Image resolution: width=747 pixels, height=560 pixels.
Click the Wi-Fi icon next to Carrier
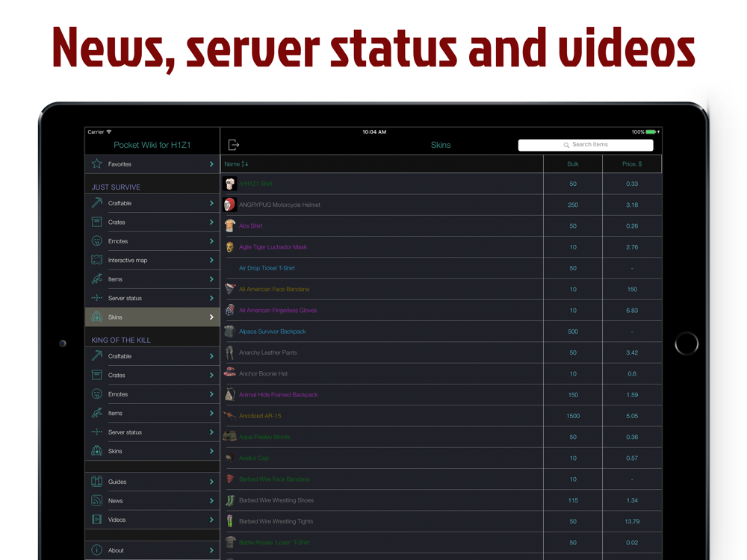coord(109,131)
